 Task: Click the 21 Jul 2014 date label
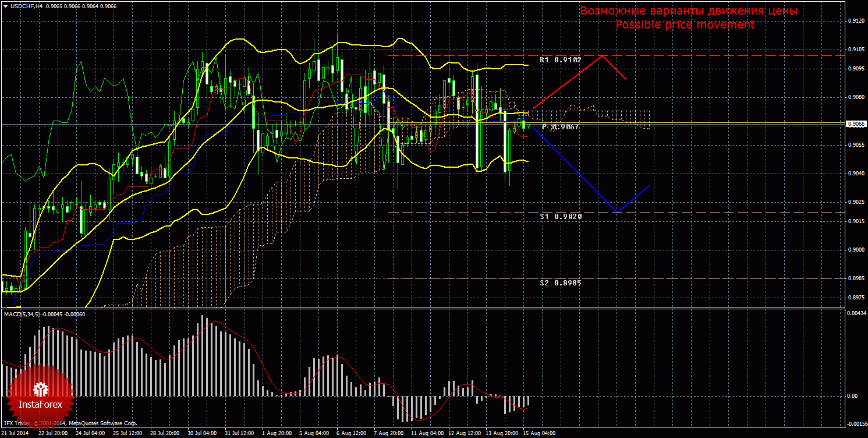[15, 433]
